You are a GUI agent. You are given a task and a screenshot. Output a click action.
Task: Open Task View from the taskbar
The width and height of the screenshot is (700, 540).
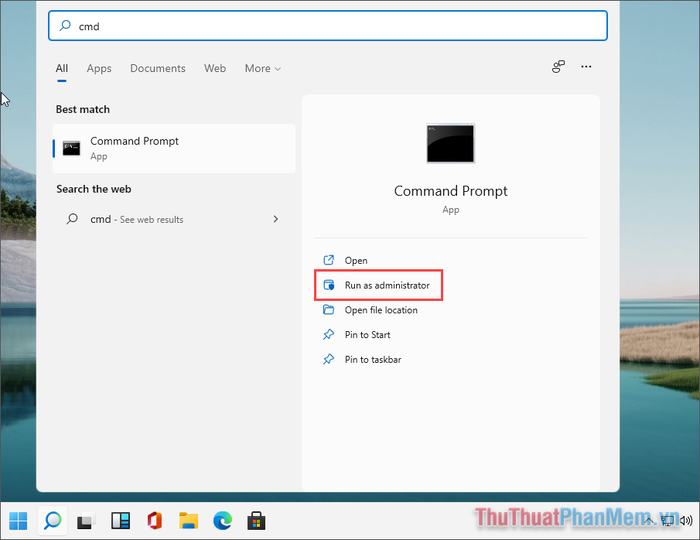click(x=86, y=521)
